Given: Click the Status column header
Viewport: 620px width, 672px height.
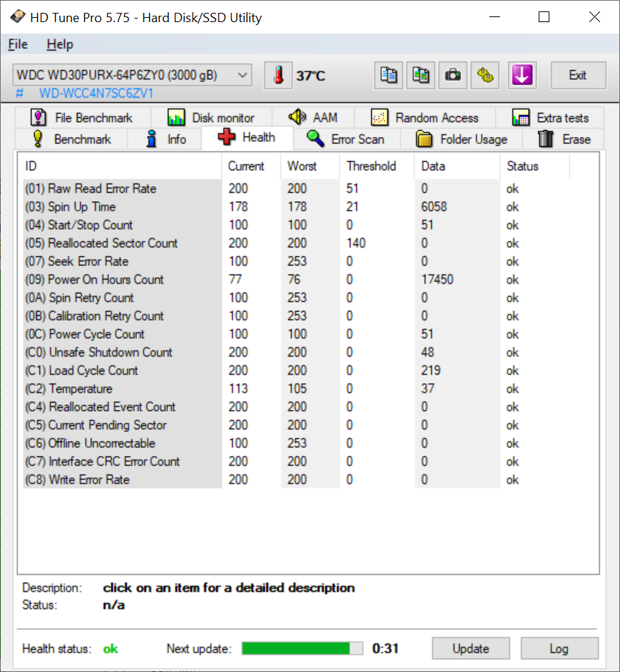Looking at the screenshot, I should coord(534,166).
